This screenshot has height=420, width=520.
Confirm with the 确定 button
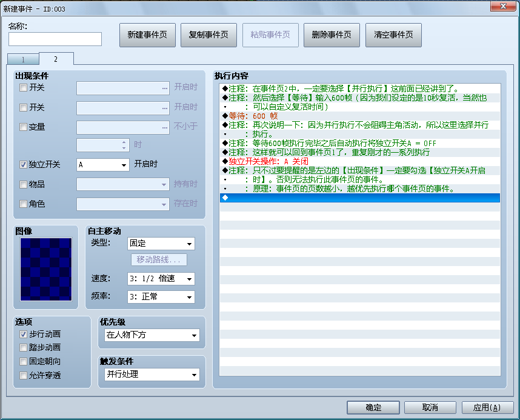click(373, 407)
